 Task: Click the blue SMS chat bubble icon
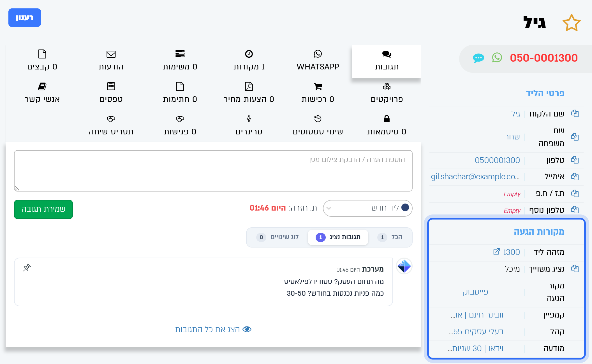click(478, 58)
